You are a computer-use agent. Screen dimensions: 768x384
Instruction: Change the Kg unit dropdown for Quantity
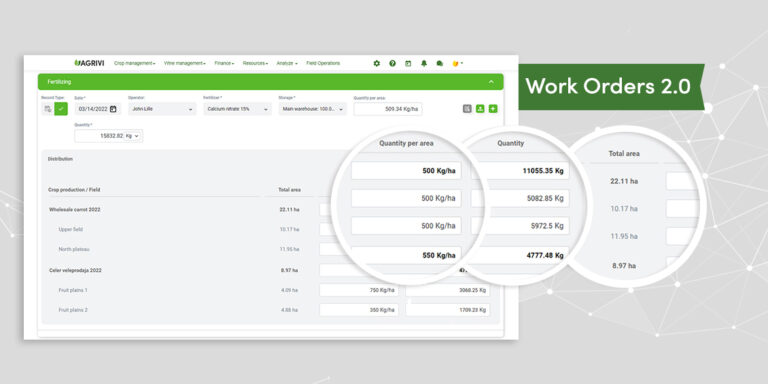click(132, 136)
